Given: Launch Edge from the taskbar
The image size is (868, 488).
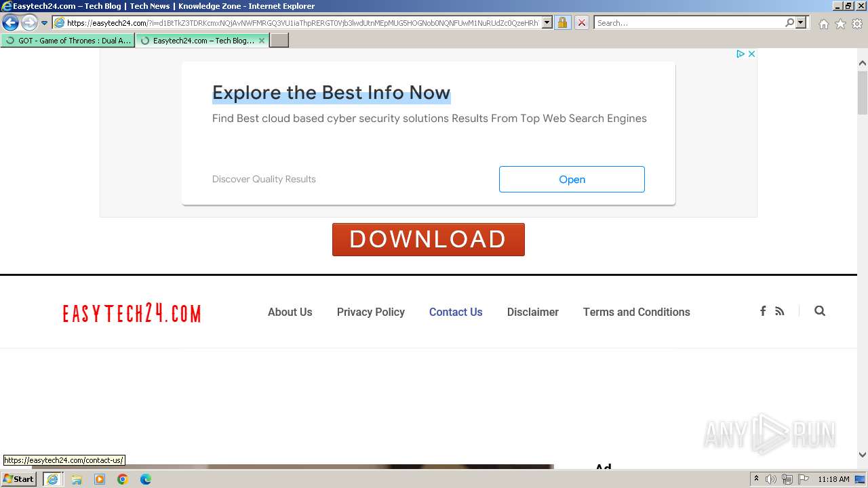Looking at the screenshot, I should click(x=146, y=479).
